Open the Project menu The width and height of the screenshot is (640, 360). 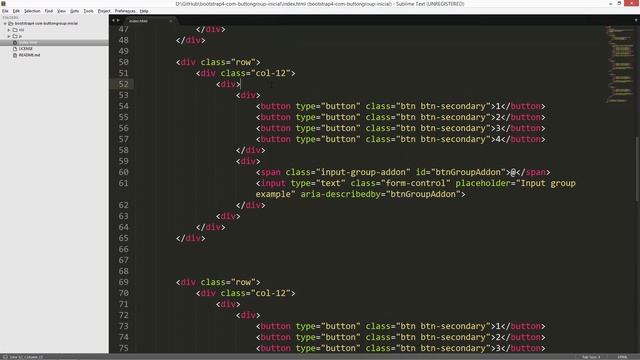point(104,11)
